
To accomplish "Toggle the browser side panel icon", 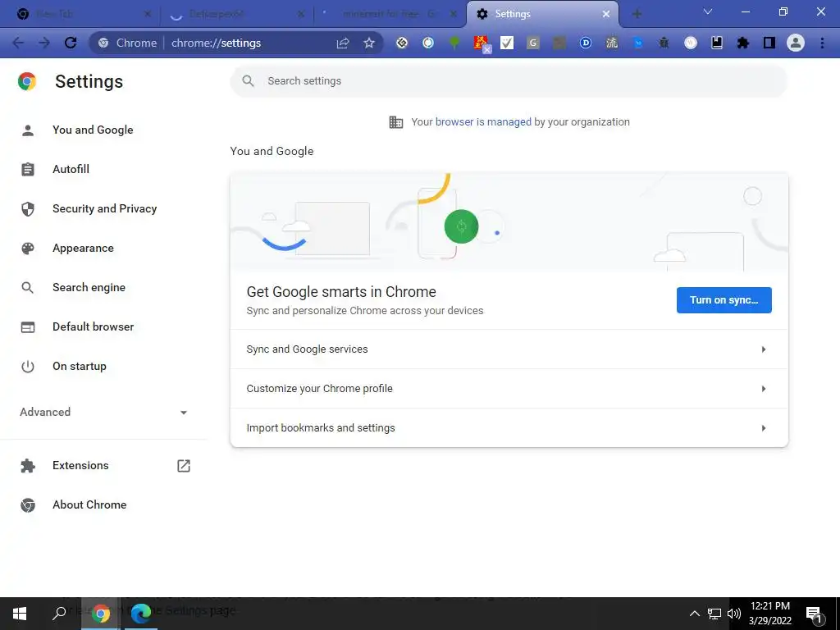I will coord(769,43).
